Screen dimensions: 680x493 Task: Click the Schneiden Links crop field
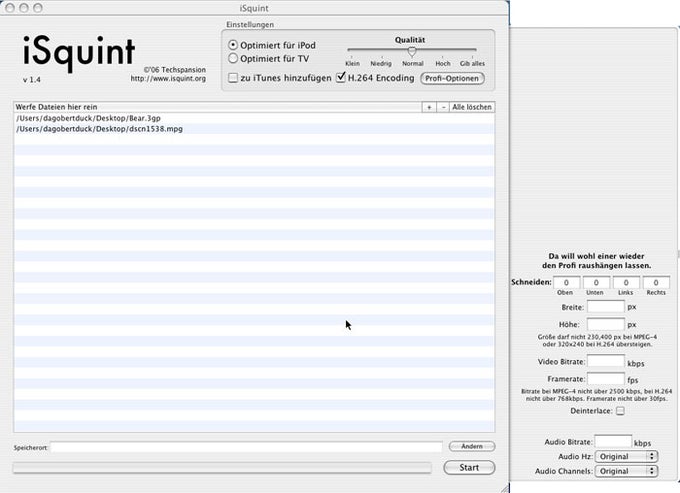(x=626, y=282)
